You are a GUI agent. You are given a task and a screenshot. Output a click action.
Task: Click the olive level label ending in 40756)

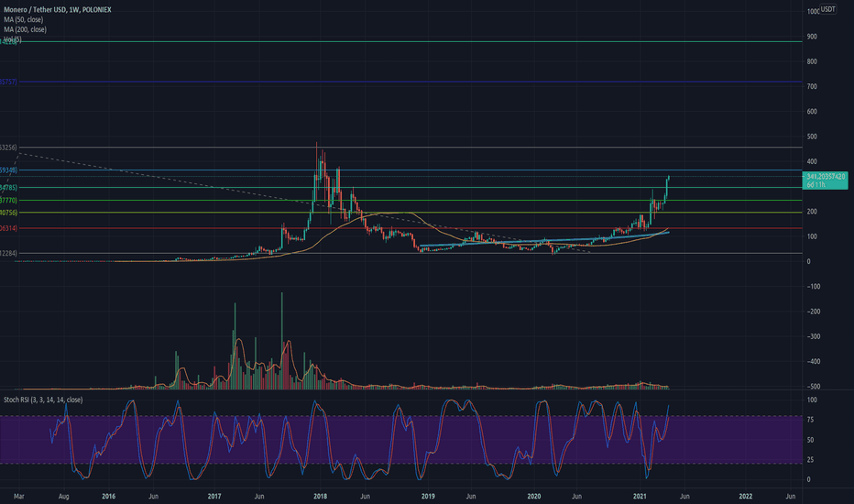pyautogui.click(x=9, y=213)
